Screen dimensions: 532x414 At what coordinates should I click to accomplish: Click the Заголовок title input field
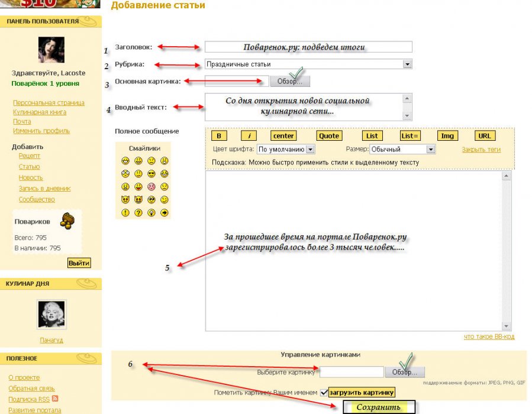coord(308,47)
